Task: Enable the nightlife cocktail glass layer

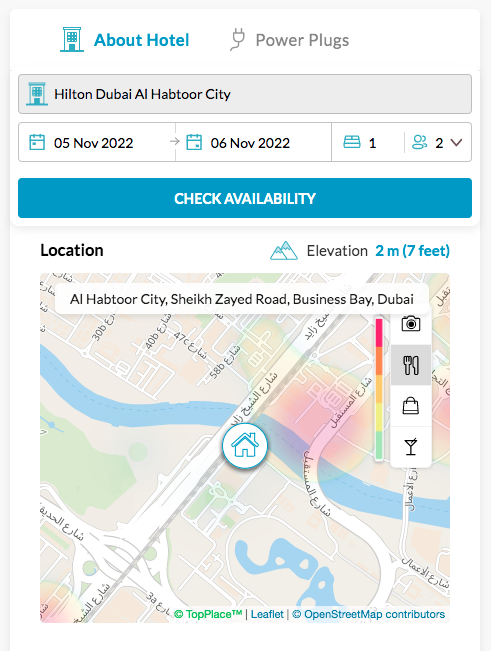Action: [410, 447]
